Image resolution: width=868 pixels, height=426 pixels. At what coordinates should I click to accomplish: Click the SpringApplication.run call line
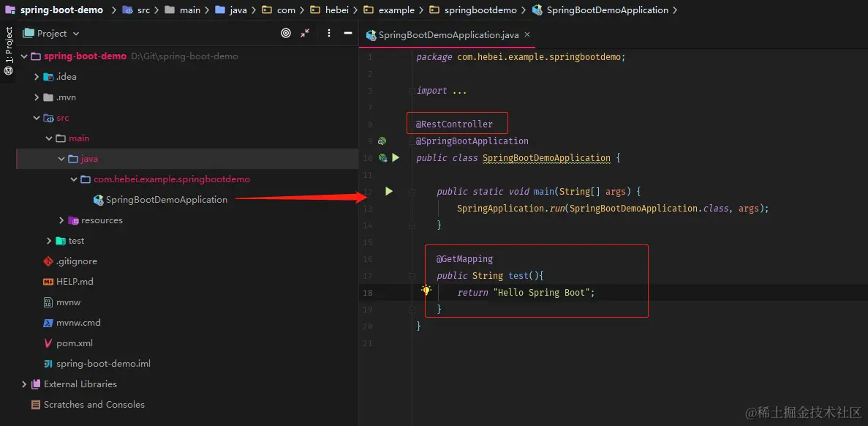[613, 209]
